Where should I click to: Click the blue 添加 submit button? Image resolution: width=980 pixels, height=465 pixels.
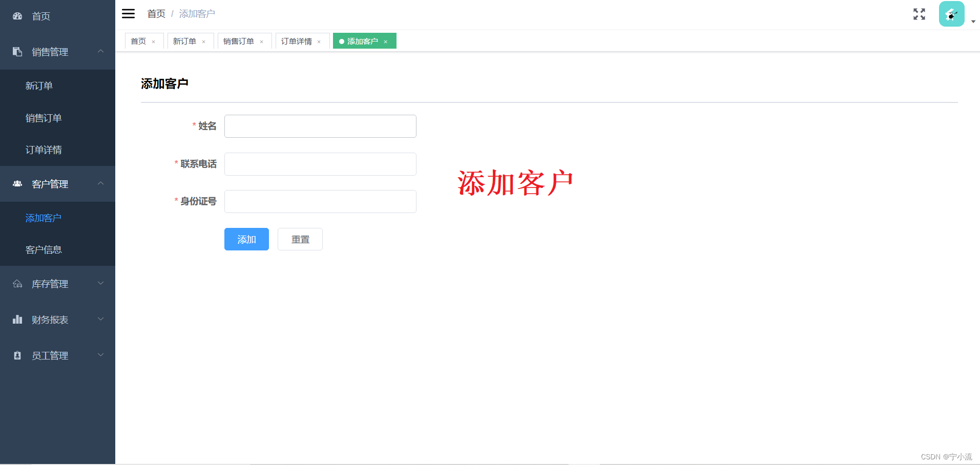click(246, 239)
